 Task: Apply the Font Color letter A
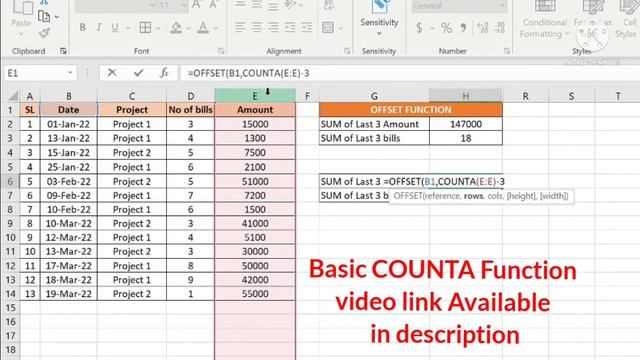203,28
